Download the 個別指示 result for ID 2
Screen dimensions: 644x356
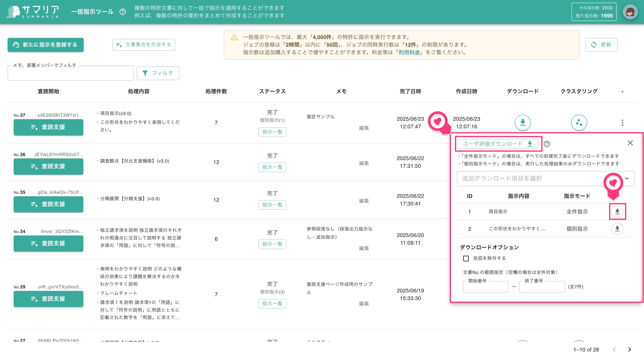click(x=617, y=228)
